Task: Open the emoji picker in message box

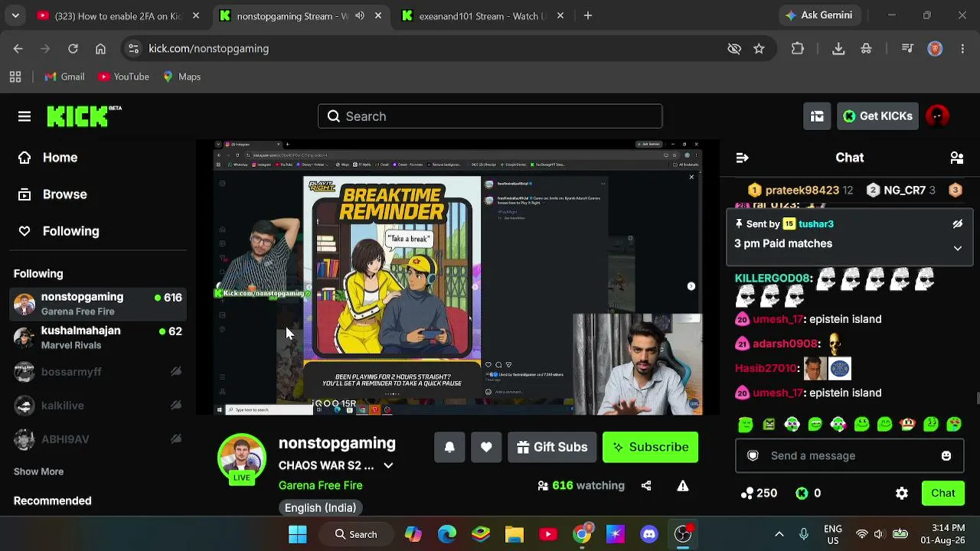Action: point(946,455)
